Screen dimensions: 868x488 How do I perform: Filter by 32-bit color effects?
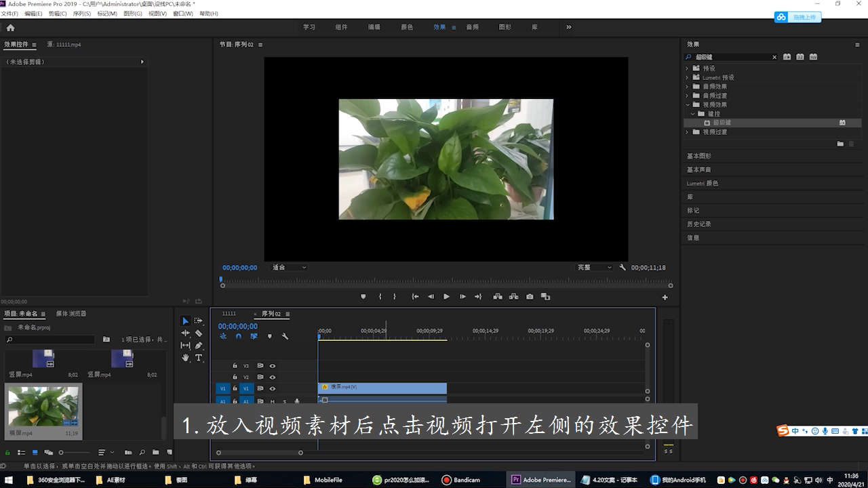[x=800, y=57]
